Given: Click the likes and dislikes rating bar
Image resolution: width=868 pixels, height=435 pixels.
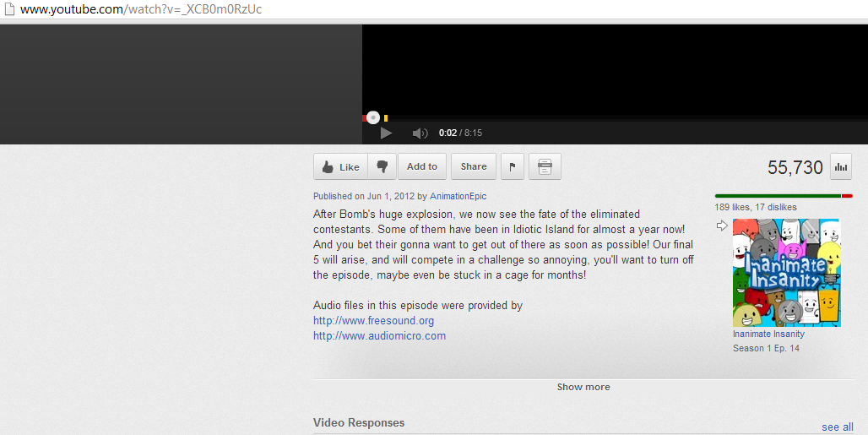Looking at the screenshot, I should coord(784,196).
